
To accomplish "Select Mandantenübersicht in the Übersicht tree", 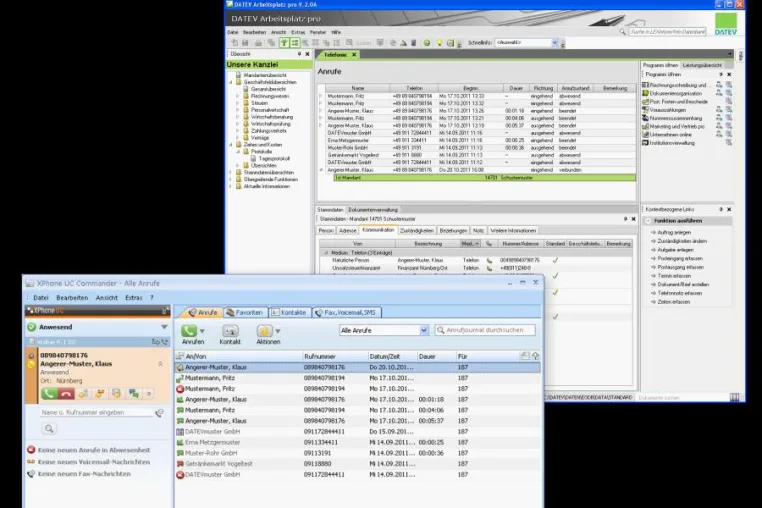I will [265, 75].
